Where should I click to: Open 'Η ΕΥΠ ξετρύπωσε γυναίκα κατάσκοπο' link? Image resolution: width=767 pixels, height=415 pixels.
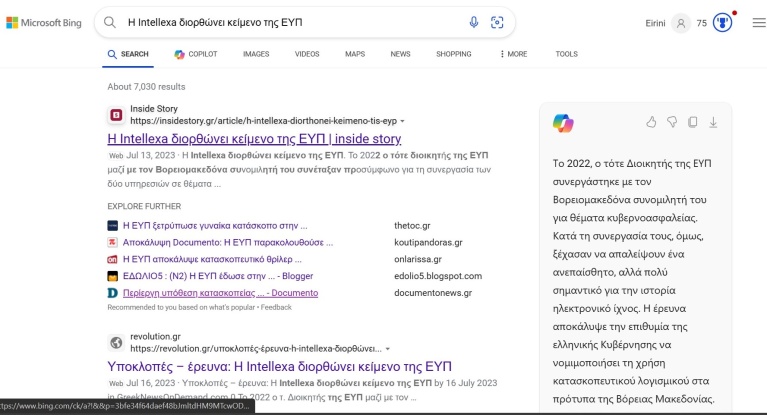click(x=215, y=226)
